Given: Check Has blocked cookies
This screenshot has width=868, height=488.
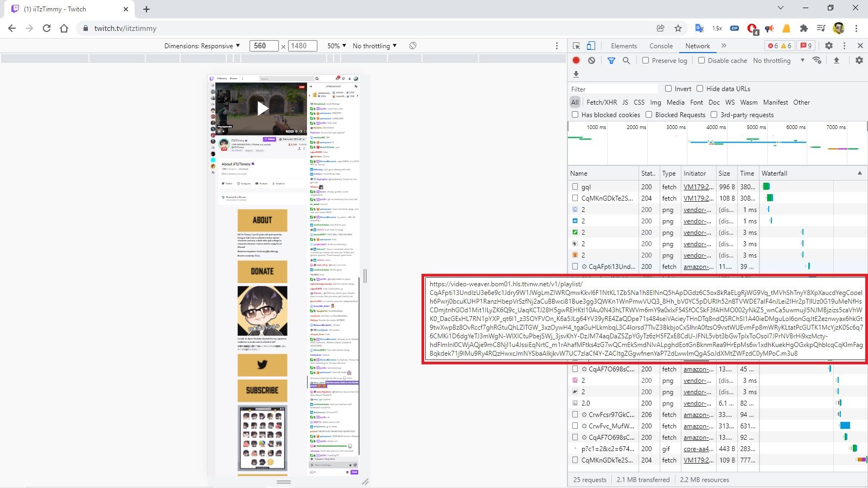Looking at the screenshot, I should coord(575,114).
